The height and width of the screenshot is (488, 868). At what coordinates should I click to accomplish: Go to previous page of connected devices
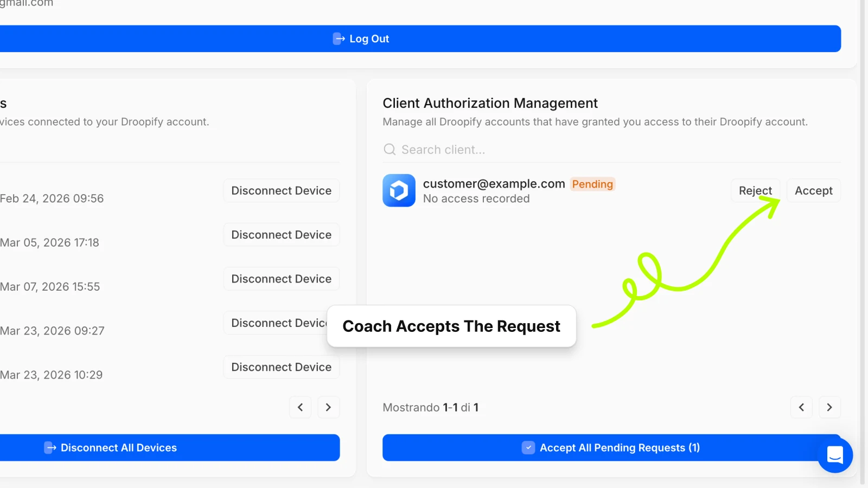[x=301, y=407]
